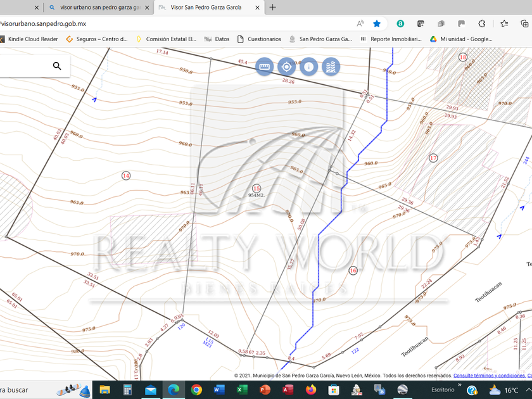Open the 'Seguros – Centro d...' bookmark
The height and width of the screenshot is (399, 532).
point(97,39)
